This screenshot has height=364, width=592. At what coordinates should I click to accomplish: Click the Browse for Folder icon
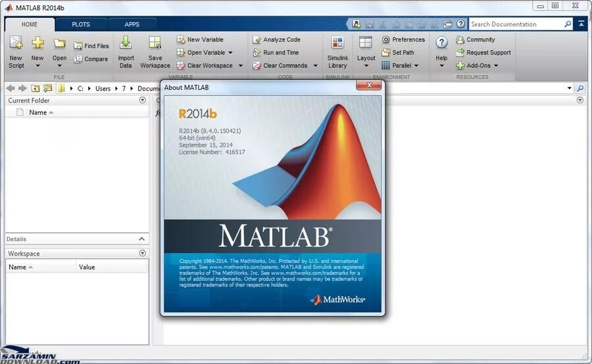(47, 88)
